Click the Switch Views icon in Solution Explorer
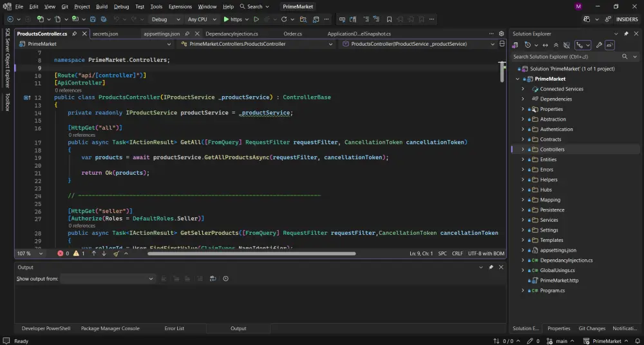The width and height of the screenshot is (644, 345). (x=515, y=45)
